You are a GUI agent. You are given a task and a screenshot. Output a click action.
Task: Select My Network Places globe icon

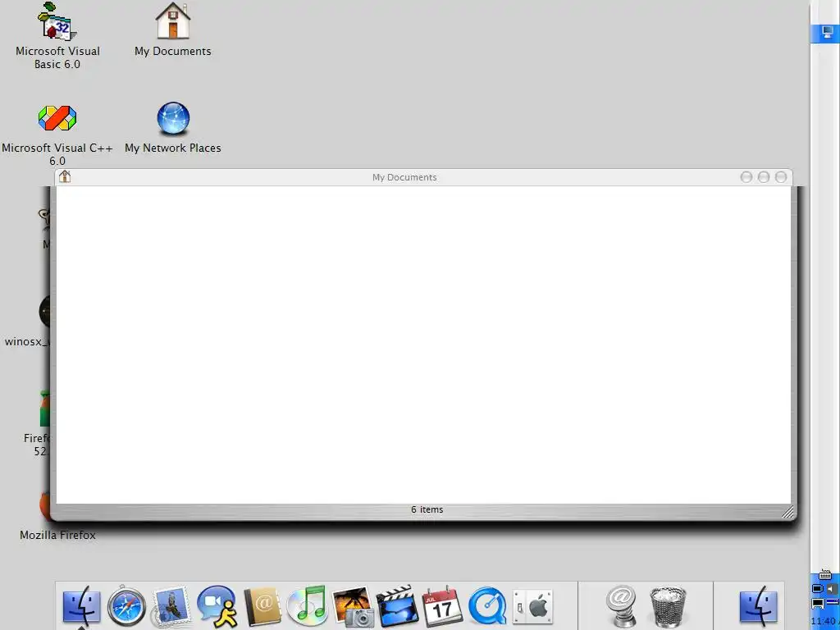tap(172, 129)
